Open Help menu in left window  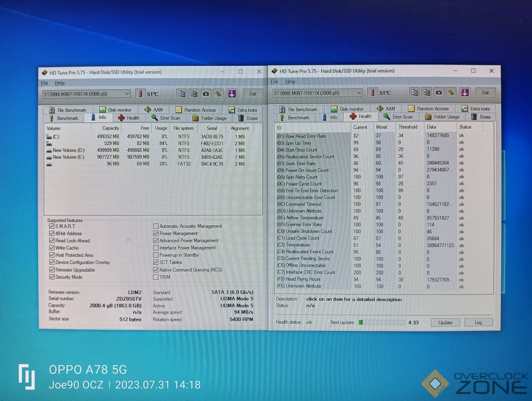point(60,83)
